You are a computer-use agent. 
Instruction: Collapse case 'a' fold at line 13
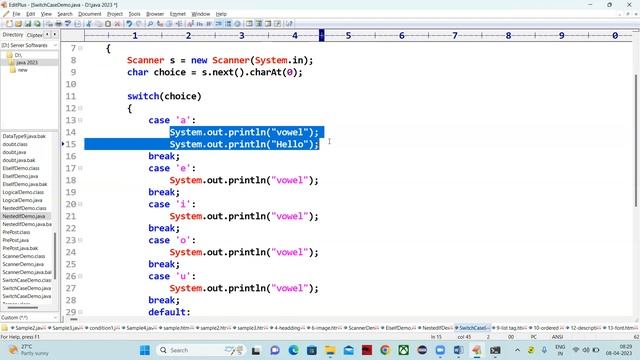pos(80,120)
